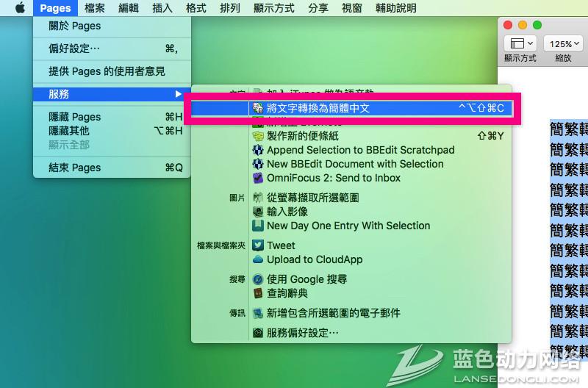Click the OmniFocus 2 checkmark icon

pyautogui.click(x=258, y=178)
